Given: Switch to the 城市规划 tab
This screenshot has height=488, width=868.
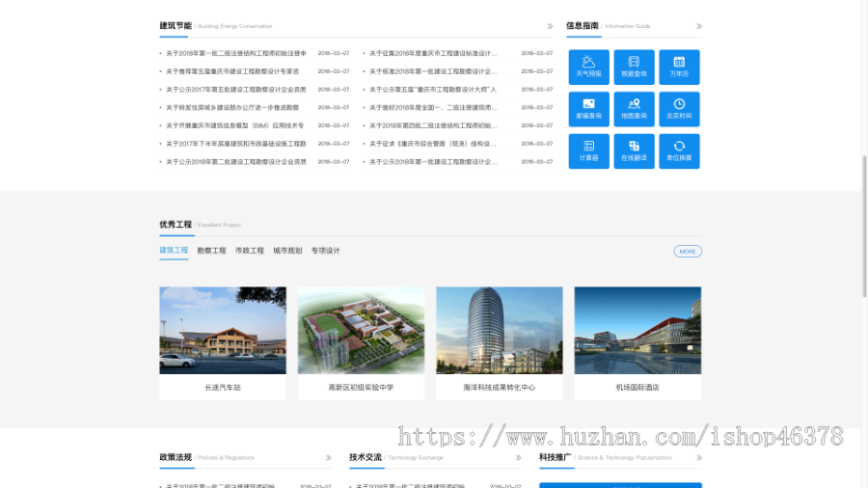Looking at the screenshot, I should coord(287,250).
